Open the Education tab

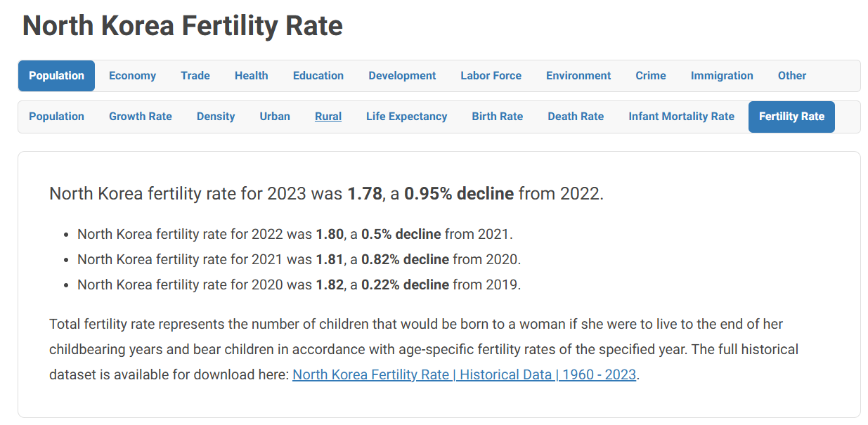(x=318, y=76)
